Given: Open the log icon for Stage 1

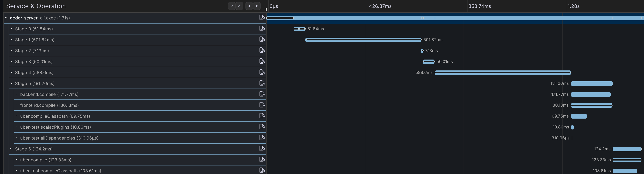Looking at the screenshot, I should 262,39.
